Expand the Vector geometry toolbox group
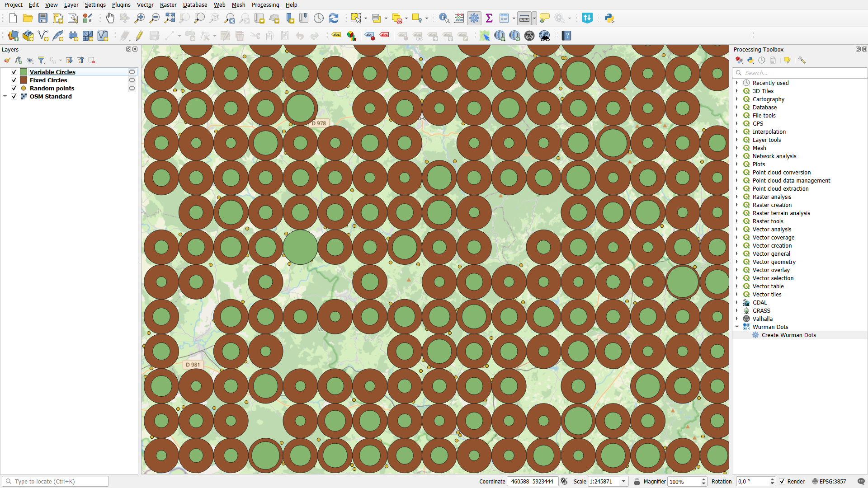Image resolution: width=868 pixels, height=488 pixels. tap(737, 262)
